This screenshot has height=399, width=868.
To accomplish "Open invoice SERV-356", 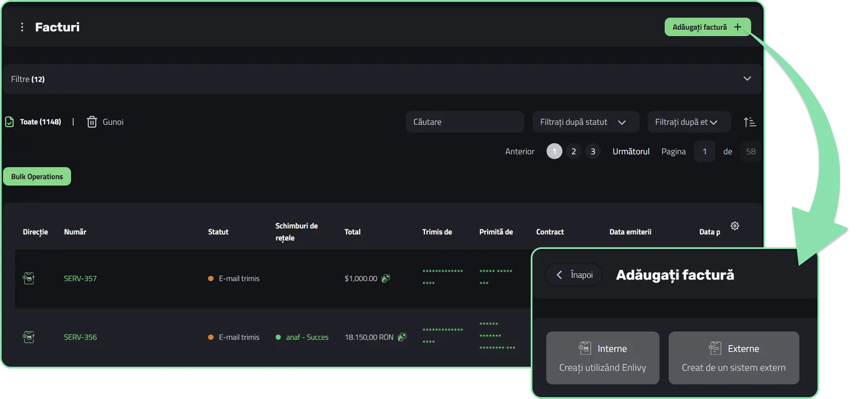I will [x=80, y=337].
